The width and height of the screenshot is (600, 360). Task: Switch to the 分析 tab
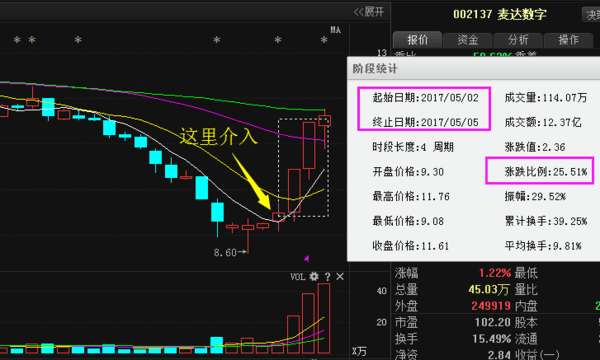tap(518, 39)
